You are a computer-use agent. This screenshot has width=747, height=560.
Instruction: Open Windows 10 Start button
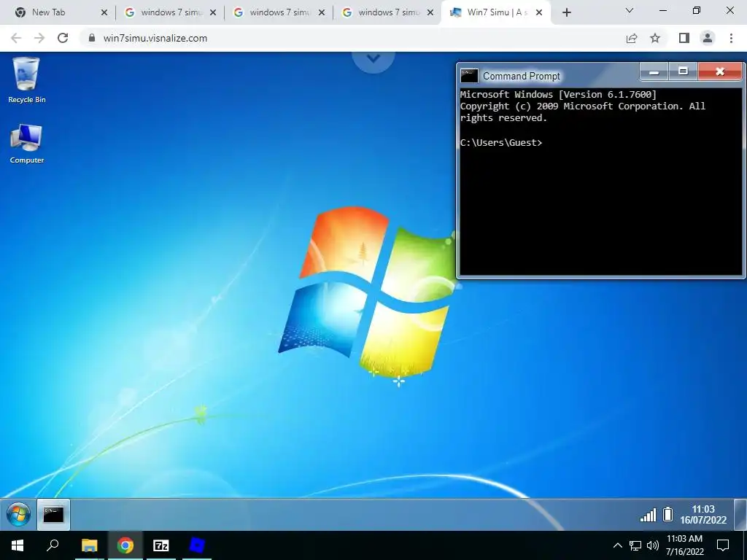(x=18, y=545)
